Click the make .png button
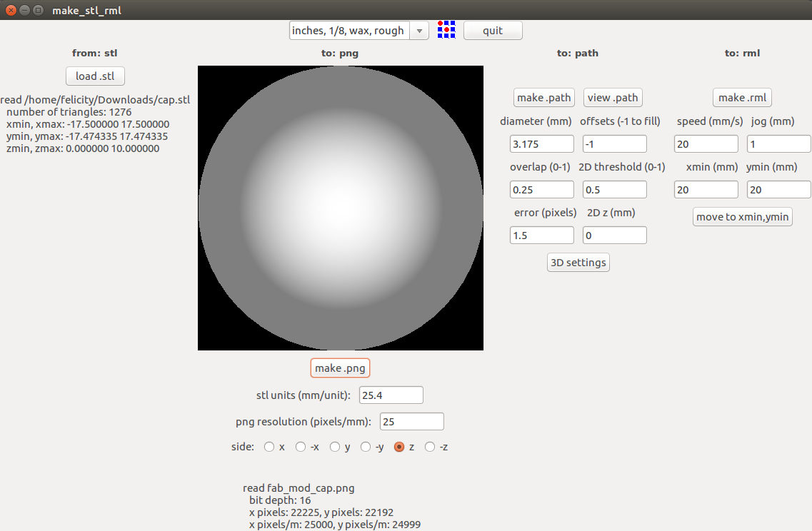The image size is (812, 531). pyautogui.click(x=340, y=368)
